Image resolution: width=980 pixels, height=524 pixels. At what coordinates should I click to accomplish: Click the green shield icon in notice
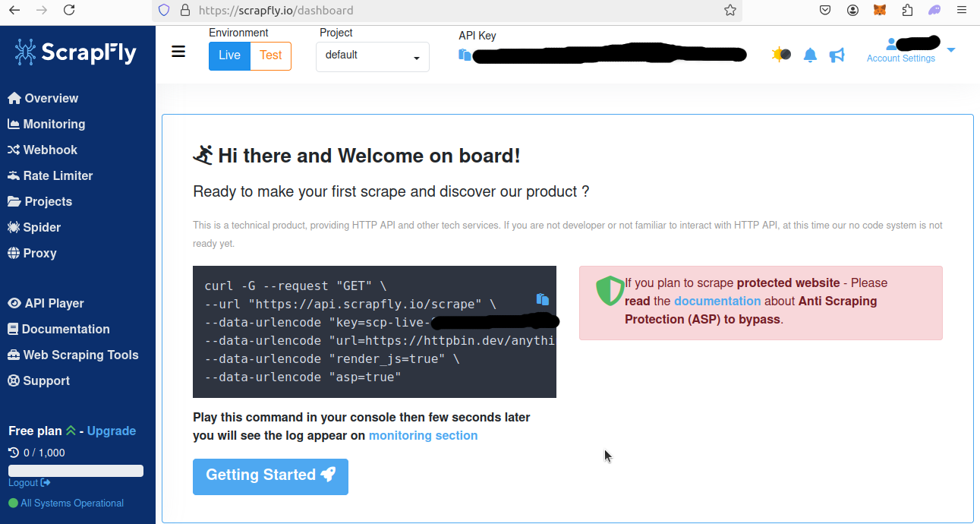tap(610, 291)
